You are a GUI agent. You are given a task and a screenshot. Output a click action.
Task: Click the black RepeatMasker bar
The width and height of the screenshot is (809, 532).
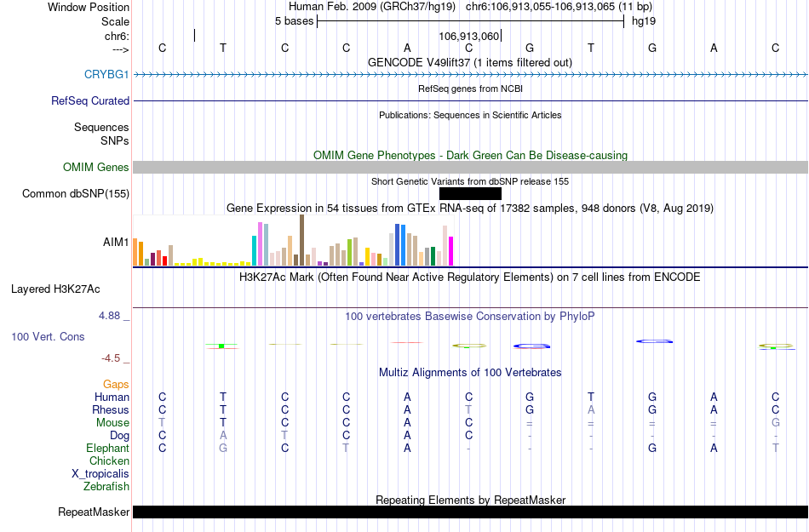tap(471, 512)
